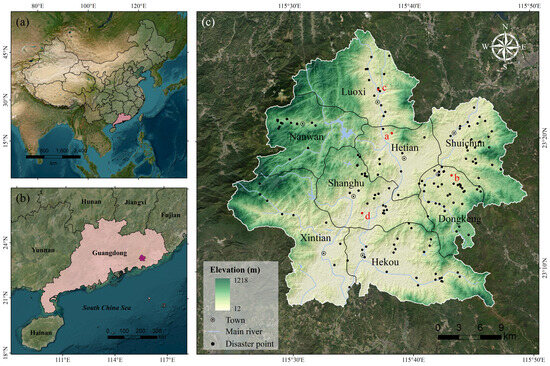
Task: Click the red marker labeled c
Action: (x=378, y=89)
